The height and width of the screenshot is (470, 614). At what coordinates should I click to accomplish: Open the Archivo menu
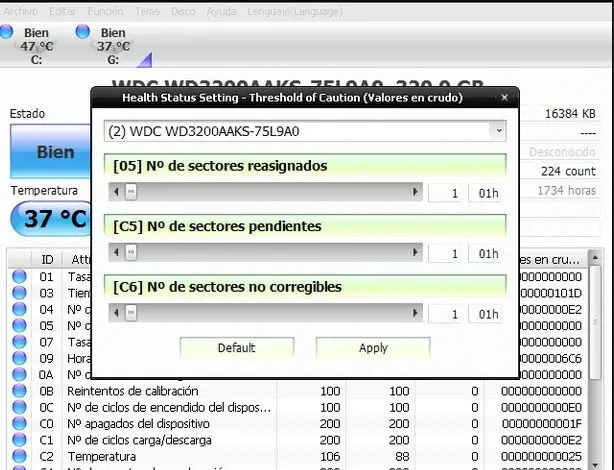coord(20,11)
